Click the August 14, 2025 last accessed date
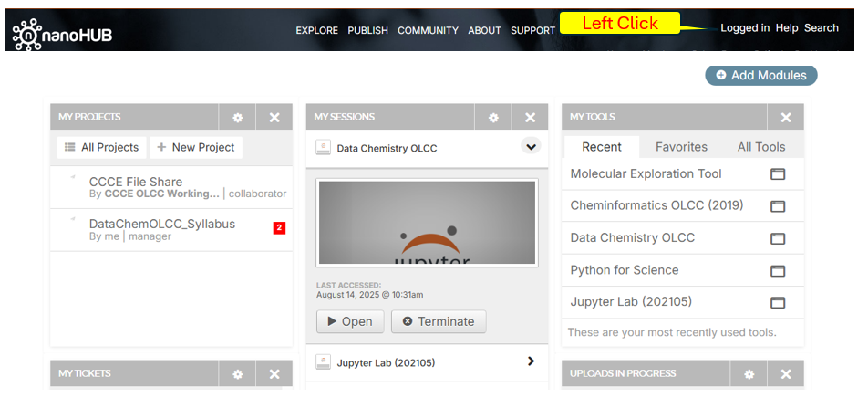The width and height of the screenshot is (868, 398). 370,295
